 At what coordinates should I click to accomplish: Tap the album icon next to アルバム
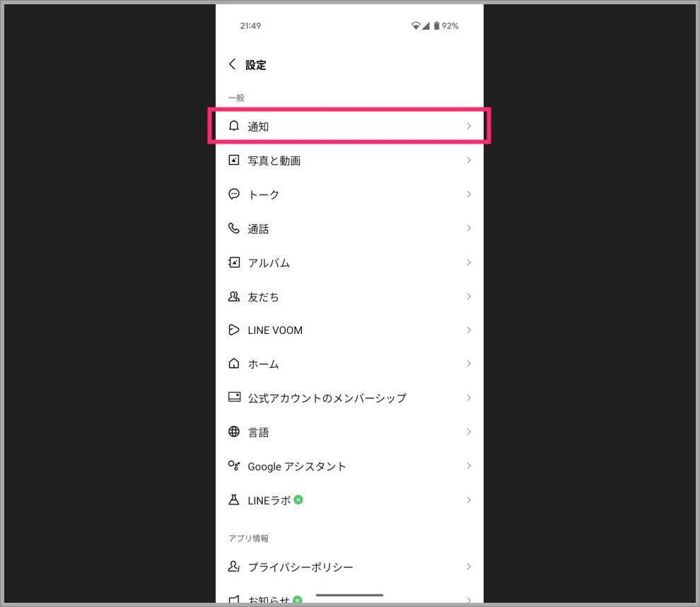click(x=234, y=262)
